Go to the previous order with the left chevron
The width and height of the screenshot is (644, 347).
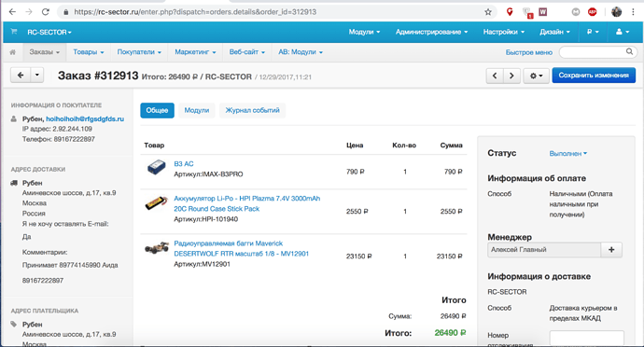click(495, 76)
